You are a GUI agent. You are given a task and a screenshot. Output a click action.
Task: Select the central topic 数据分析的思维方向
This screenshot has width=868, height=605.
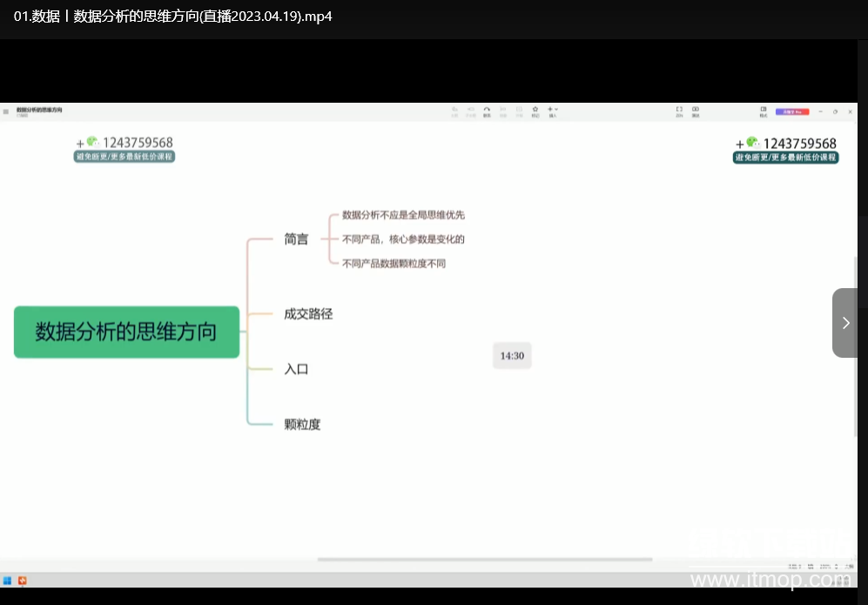126,332
